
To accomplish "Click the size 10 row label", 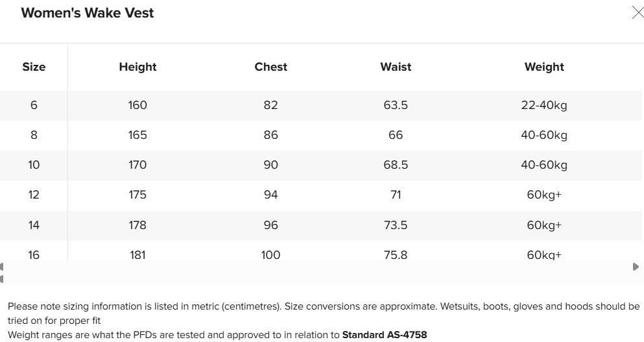I will (x=34, y=165).
